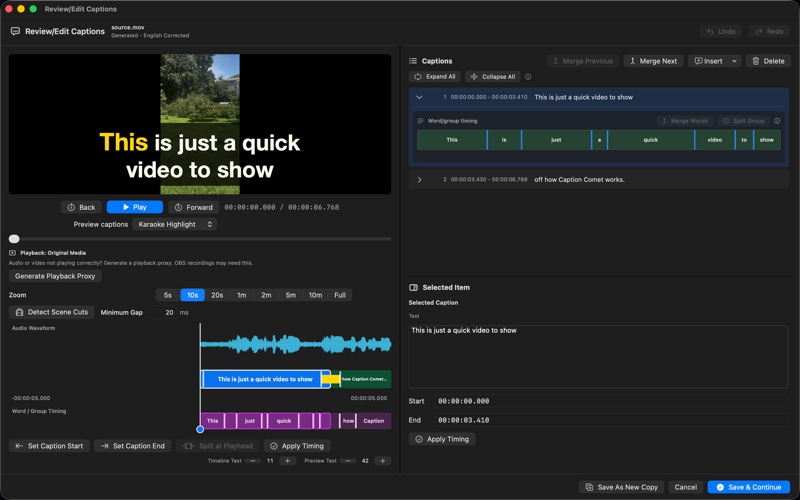Select the 'This' word segment in caption 1

click(x=452, y=140)
